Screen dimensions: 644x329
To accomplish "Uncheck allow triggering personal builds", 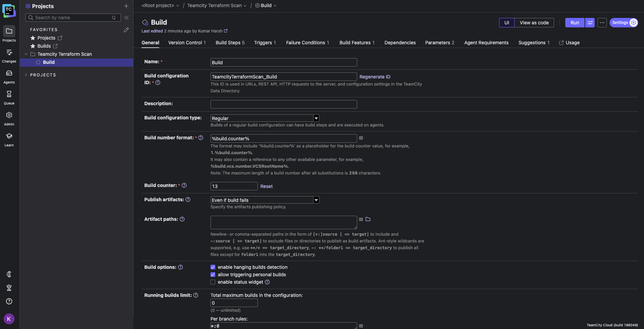I will tap(213, 275).
